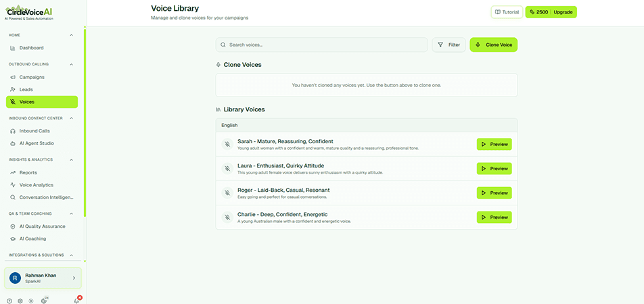Click the 2500 credits coin indicator
644x304 pixels.
click(x=539, y=12)
